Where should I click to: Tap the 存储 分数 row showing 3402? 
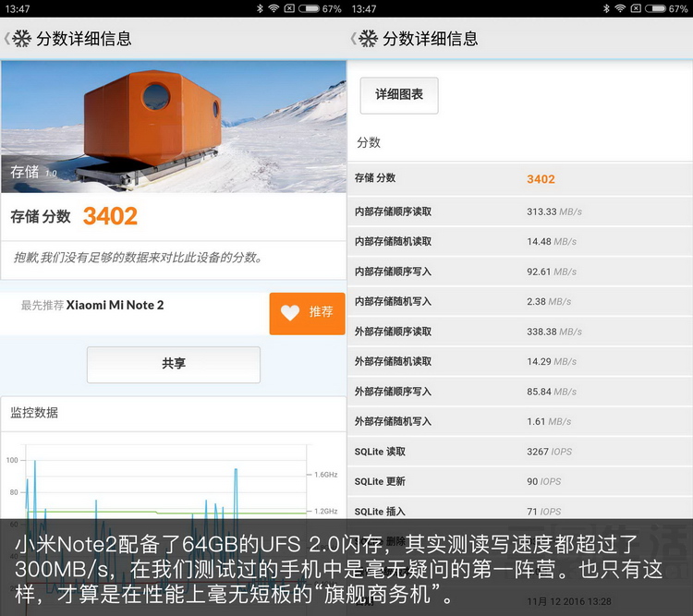click(x=519, y=178)
